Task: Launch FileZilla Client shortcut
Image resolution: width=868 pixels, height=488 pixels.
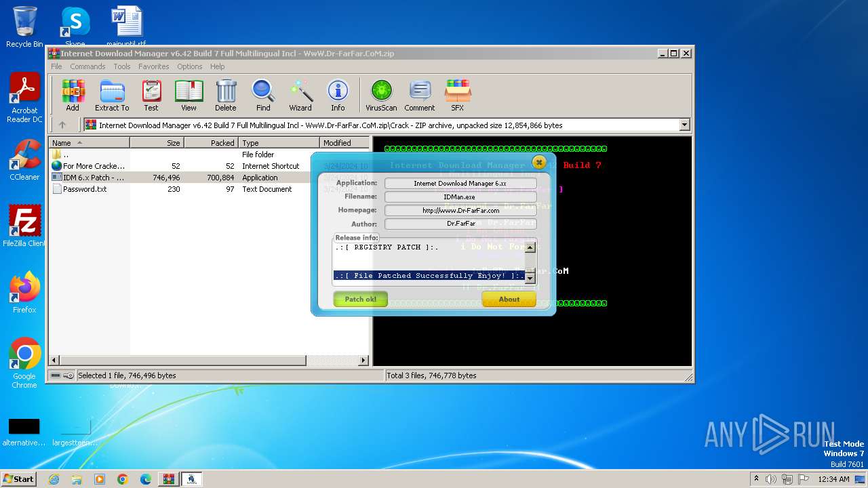Action: (24, 226)
